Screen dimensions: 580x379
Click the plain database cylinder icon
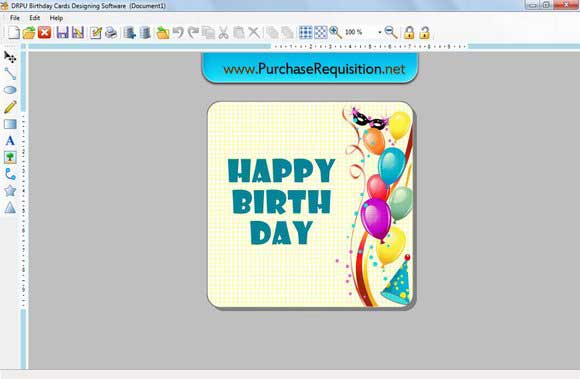tap(145, 33)
